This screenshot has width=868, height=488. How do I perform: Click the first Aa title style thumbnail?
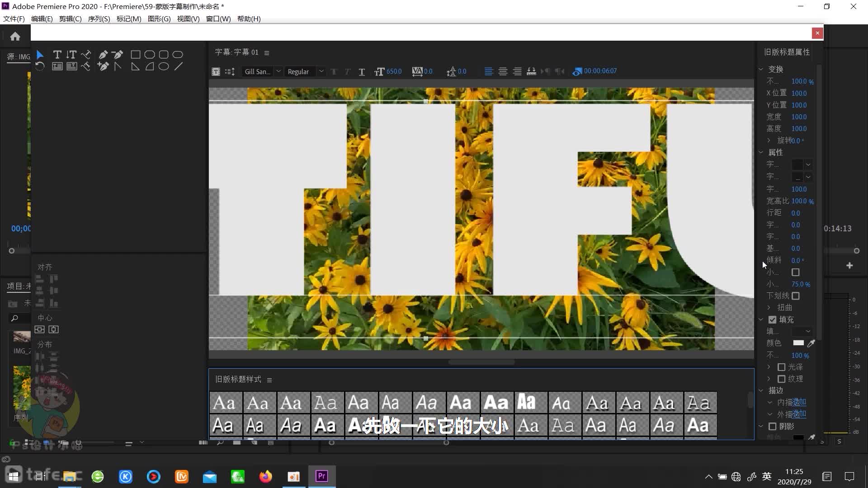click(x=225, y=403)
